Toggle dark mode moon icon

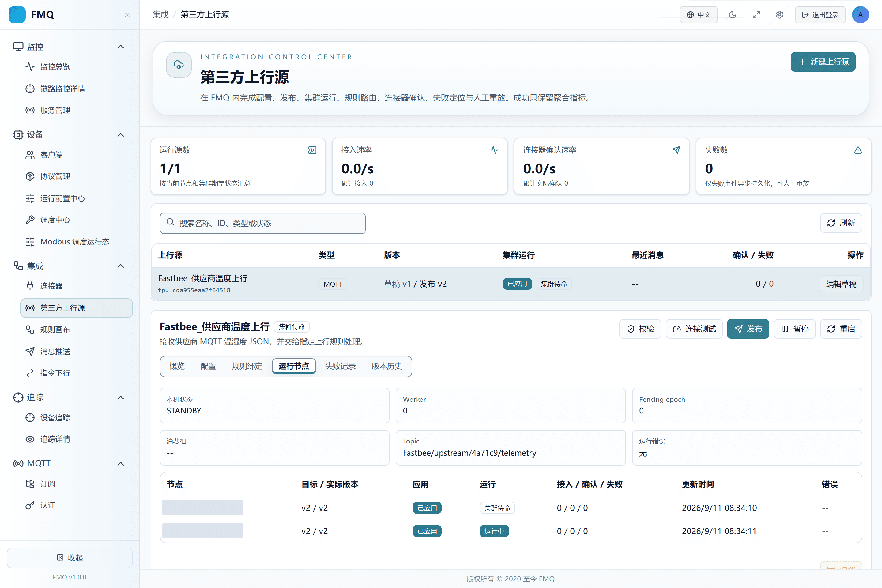point(732,15)
